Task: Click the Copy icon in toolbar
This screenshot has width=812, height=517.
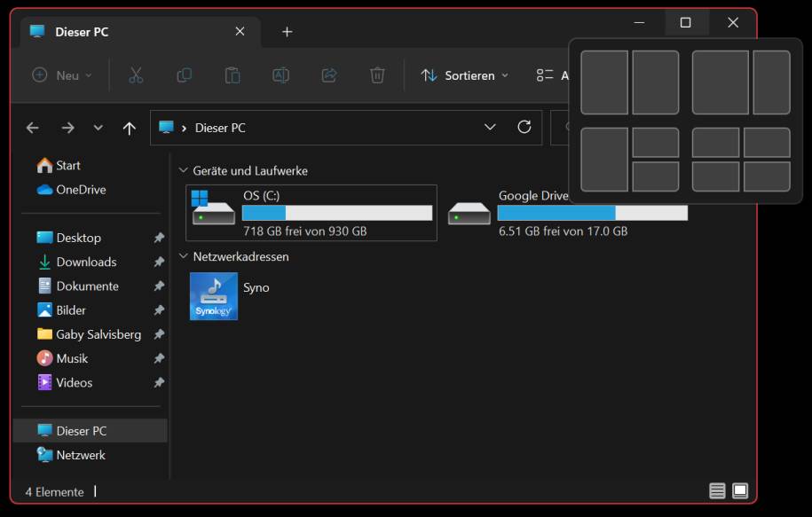Action: [185, 75]
